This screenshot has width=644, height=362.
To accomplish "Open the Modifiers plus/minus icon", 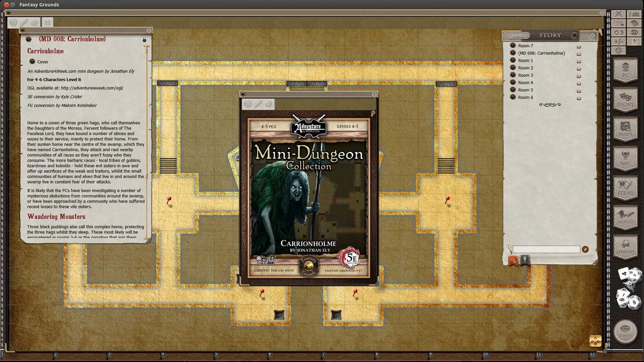I will 619,42.
